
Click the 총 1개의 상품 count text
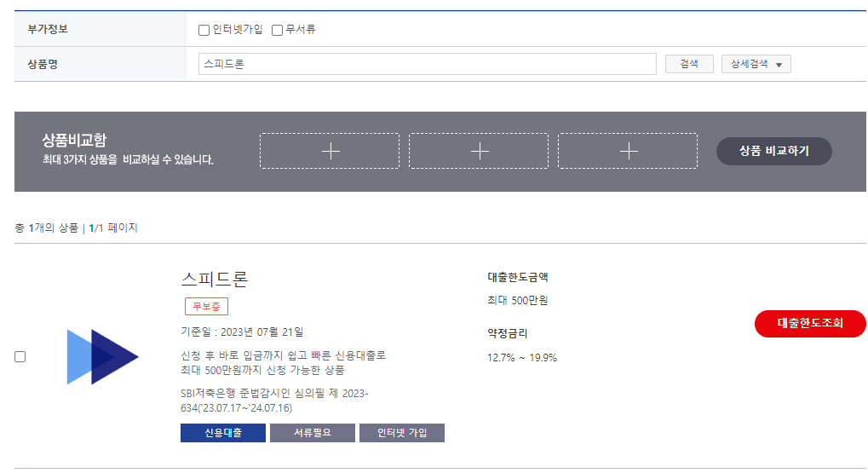(47, 228)
